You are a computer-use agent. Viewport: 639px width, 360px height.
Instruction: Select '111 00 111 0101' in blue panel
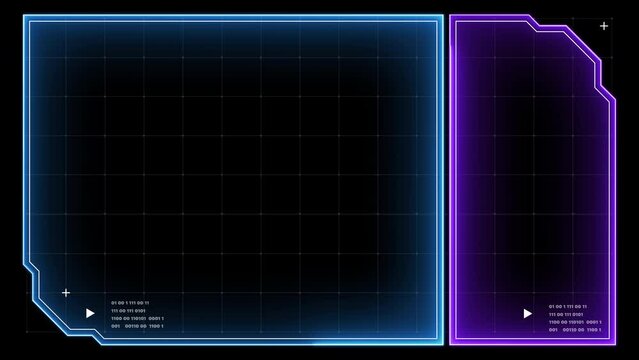click(x=128, y=311)
